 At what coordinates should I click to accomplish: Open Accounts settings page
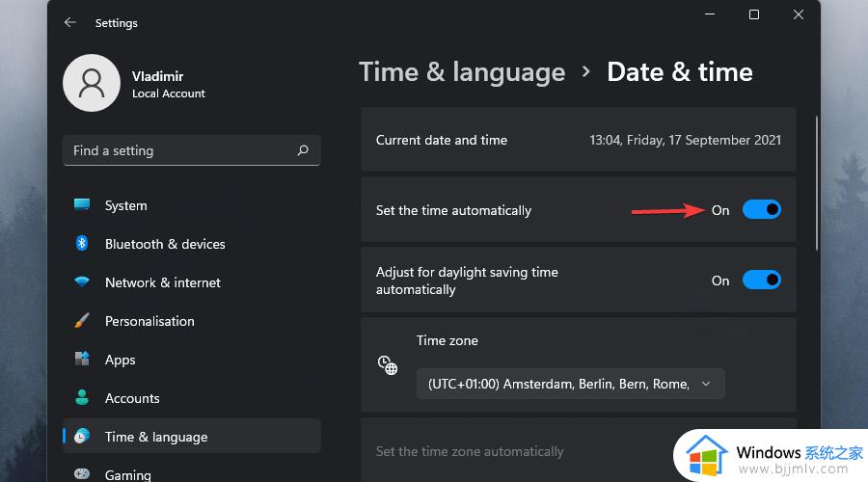tap(192, 398)
